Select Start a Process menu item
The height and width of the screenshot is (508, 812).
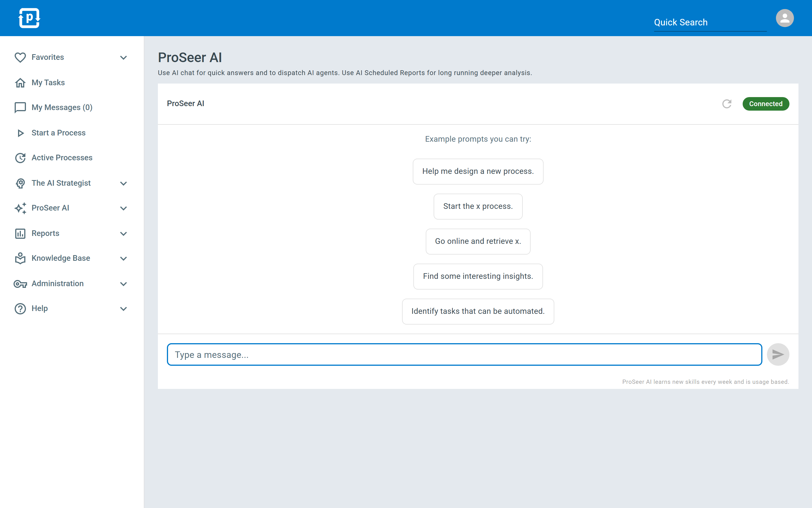(58, 133)
